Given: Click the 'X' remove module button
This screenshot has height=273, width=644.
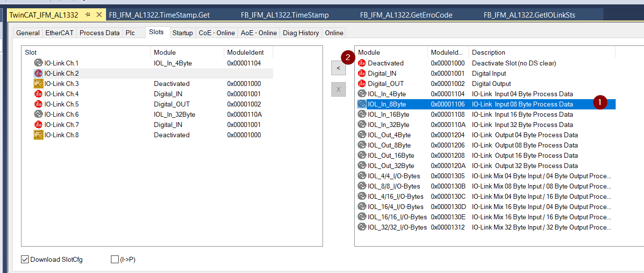Looking at the screenshot, I should pos(339,89).
